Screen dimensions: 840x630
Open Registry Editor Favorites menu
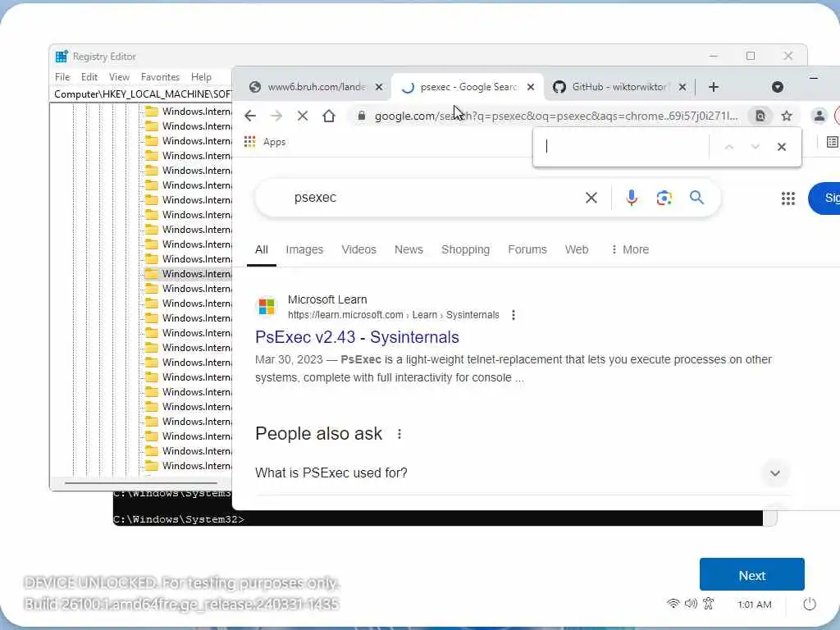click(160, 77)
